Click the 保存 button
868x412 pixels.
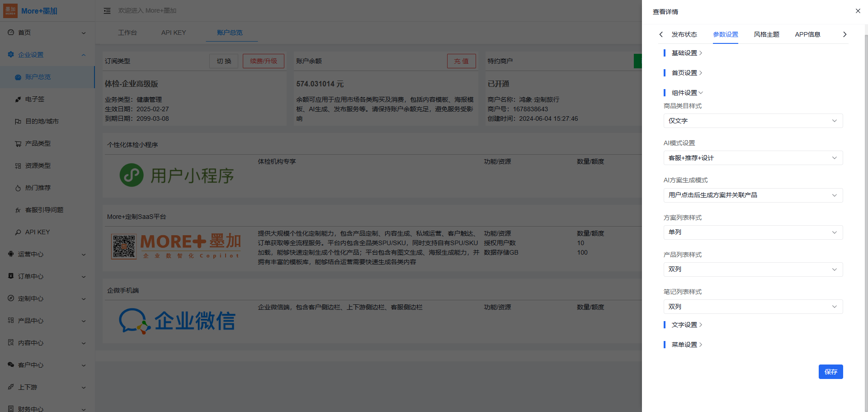click(830, 372)
